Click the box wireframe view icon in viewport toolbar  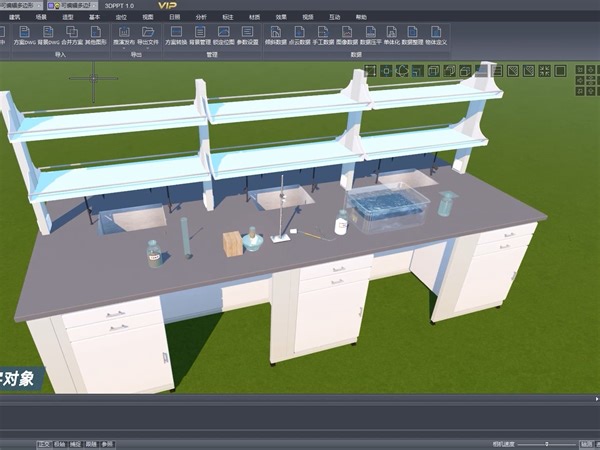[x=434, y=71]
